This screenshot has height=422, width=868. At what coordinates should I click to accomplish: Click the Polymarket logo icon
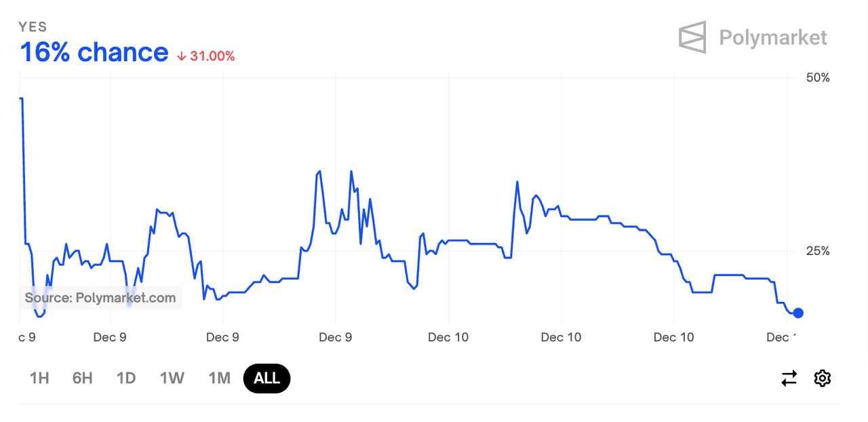692,37
